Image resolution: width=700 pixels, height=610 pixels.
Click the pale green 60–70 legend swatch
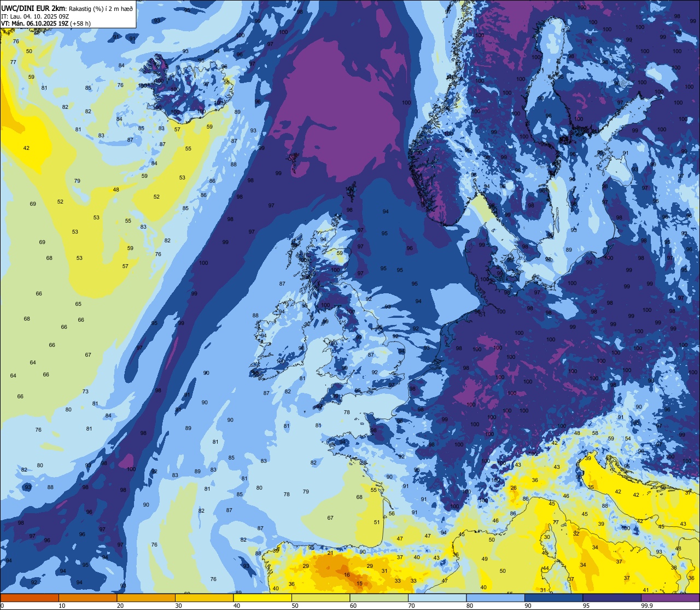(379, 597)
